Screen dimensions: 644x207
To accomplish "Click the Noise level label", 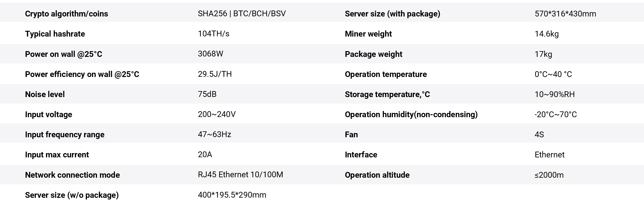I will [45, 94].
